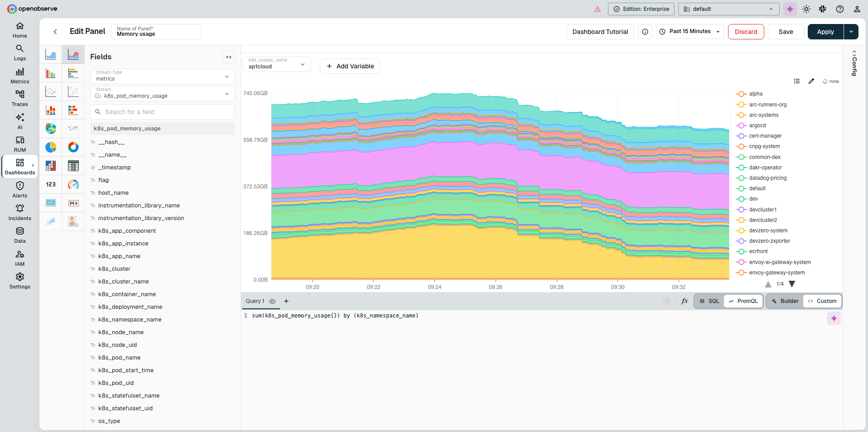
Task: Switch to Builder query mode
Action: 785,301
